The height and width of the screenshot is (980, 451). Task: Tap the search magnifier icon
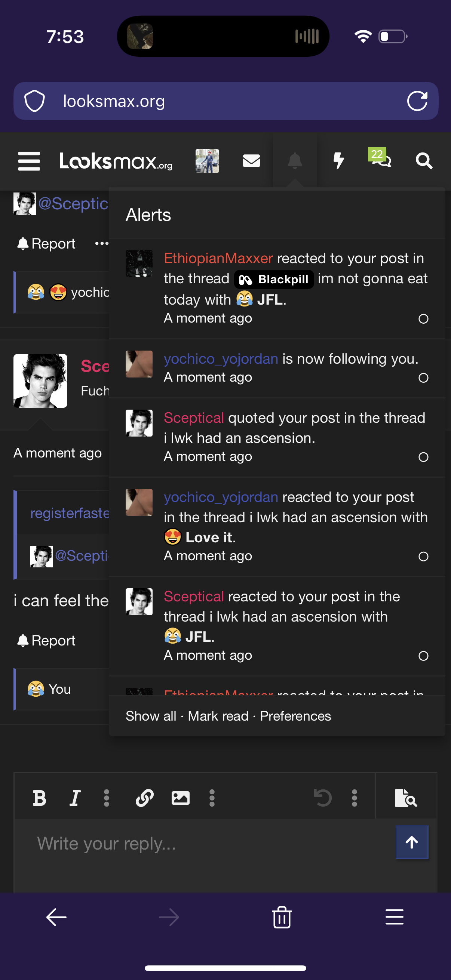tap(424, 161)
